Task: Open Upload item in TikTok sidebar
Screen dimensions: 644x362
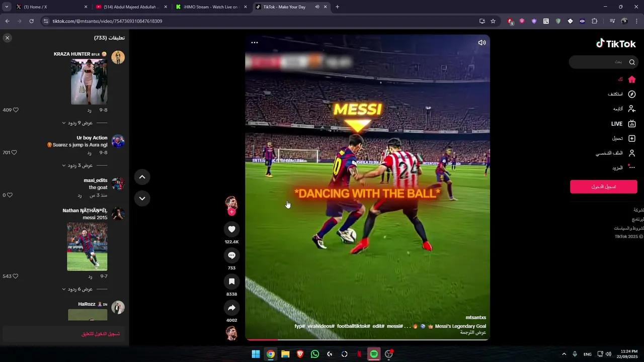Action: [x=624, y=138]
